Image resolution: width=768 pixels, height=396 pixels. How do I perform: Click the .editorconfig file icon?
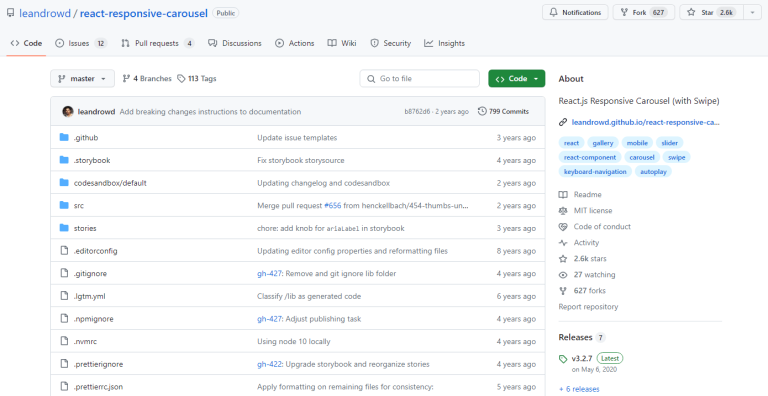coord(64,250)
